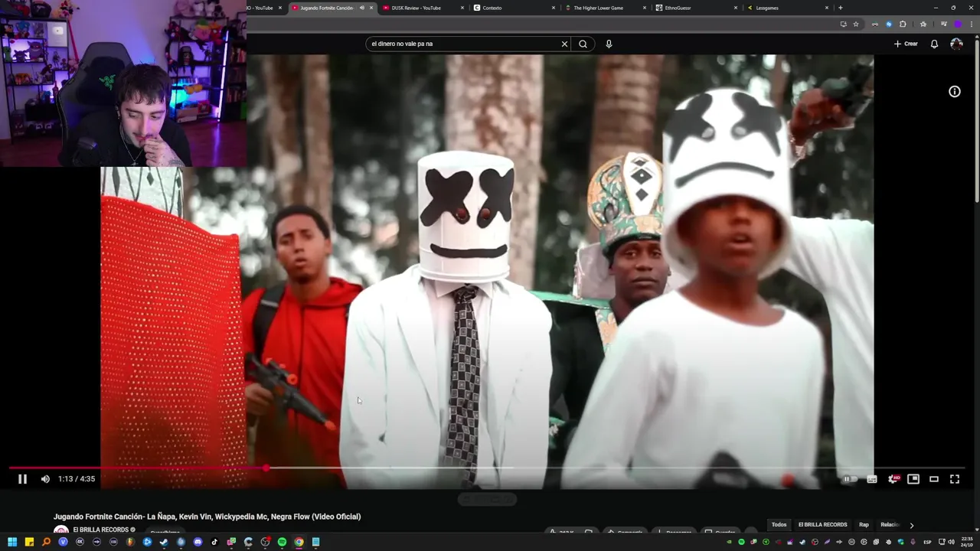Open the Windows Start menu
The width and height of the screenshot is (980, 551).
12,542
